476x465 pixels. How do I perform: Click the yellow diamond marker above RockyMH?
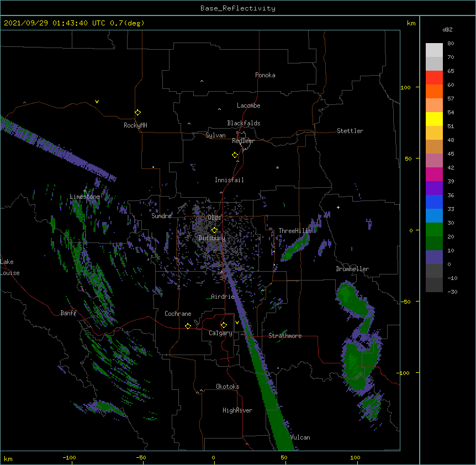click(x=137, y=113)
